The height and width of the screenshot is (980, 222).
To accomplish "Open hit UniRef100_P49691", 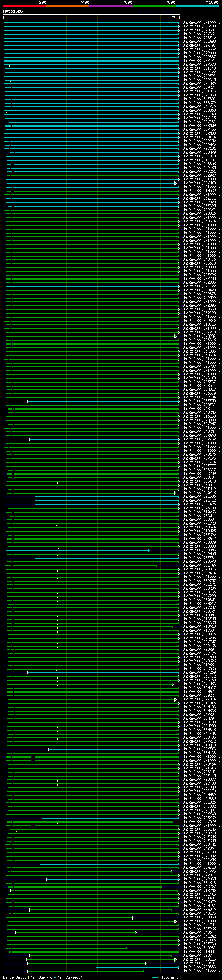I will click(199, 30).
